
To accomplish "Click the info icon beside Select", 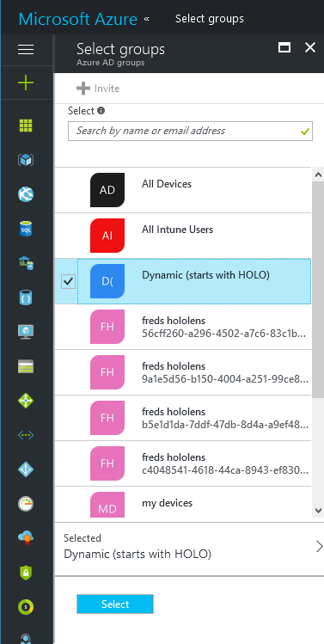I will [x=101, y=110].
